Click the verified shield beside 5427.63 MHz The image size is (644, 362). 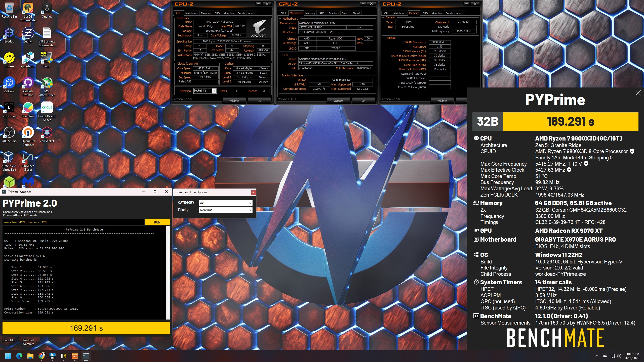pos(569,170)
